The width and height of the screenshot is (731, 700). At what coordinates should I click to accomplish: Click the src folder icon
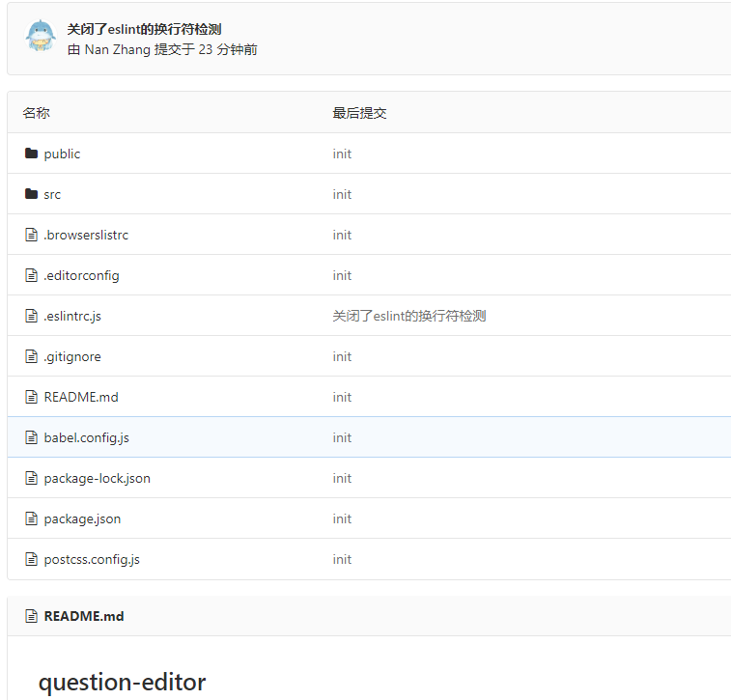coord(31,194)
